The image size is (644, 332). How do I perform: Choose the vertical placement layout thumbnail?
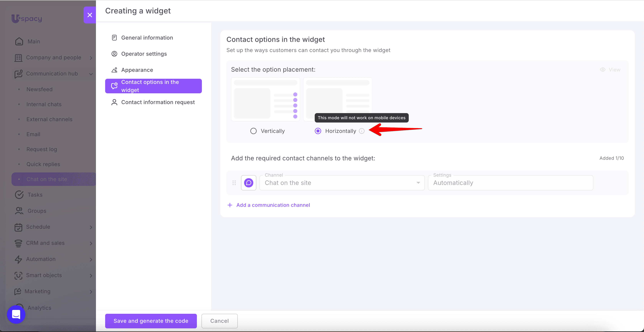[265, 99]
